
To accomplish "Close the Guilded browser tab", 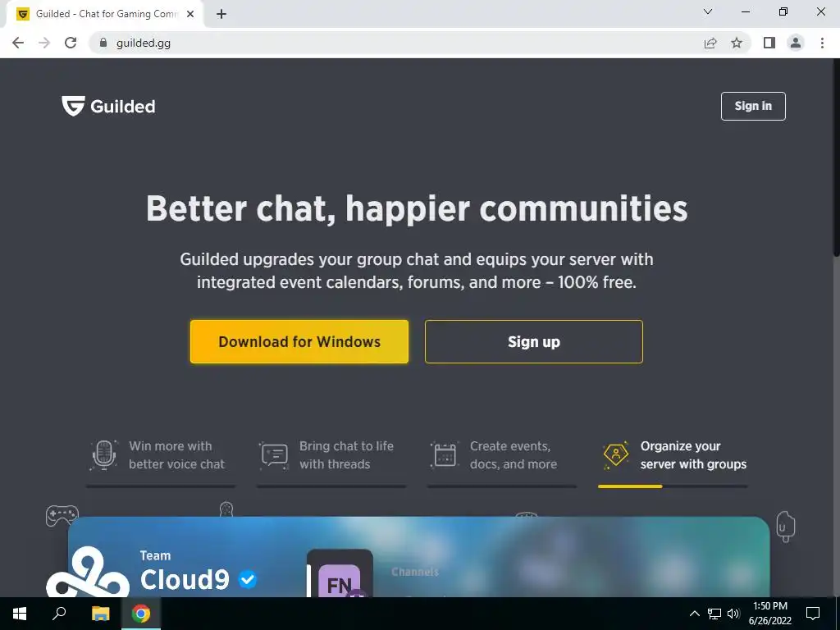I will click(x=190, y=15).
